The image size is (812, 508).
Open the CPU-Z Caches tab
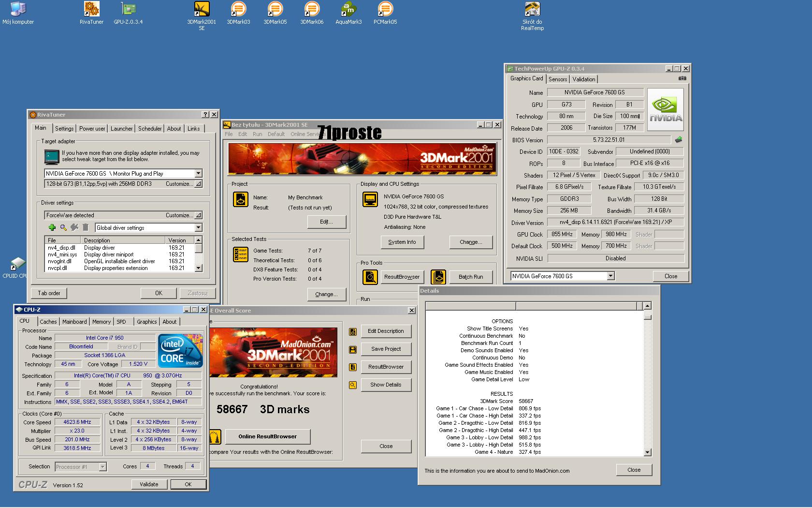[x=48, y=322]
